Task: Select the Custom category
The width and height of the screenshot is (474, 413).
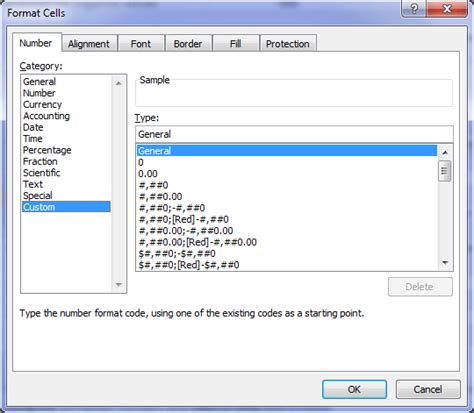Action: [x=66, y=207]
